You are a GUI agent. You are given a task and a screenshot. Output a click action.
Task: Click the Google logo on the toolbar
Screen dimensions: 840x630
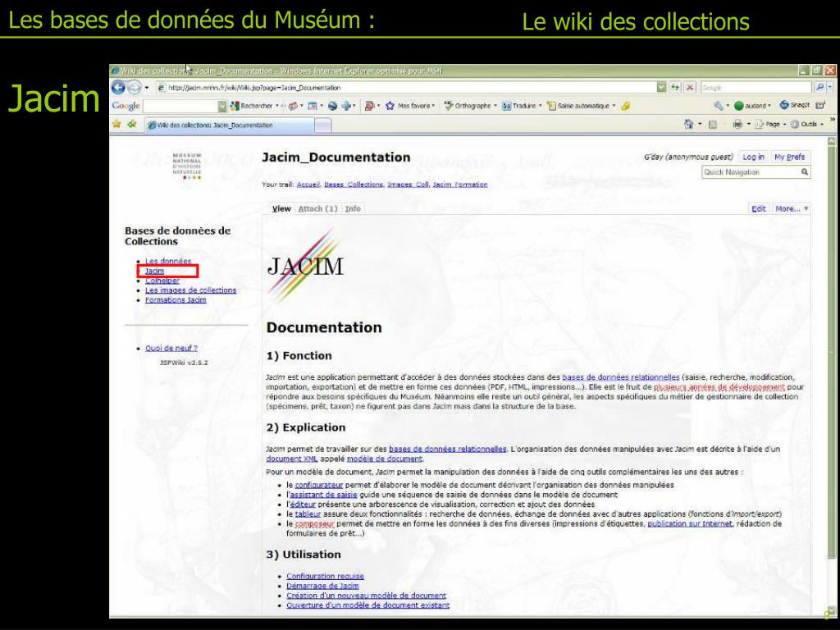click(126, 106)
